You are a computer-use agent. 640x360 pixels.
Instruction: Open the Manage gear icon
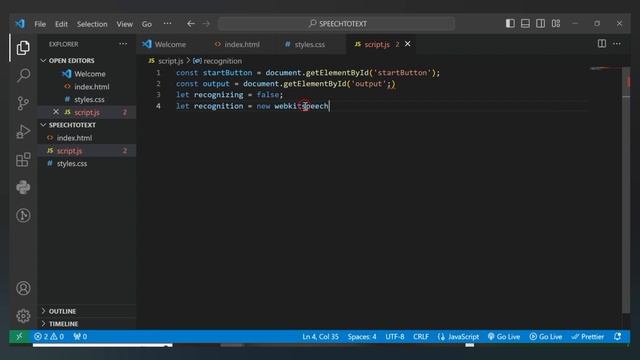point(23,316)
